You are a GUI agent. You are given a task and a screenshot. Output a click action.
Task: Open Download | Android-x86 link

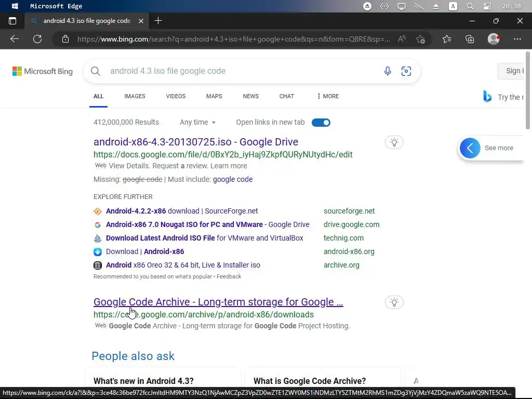click(145, 251)
